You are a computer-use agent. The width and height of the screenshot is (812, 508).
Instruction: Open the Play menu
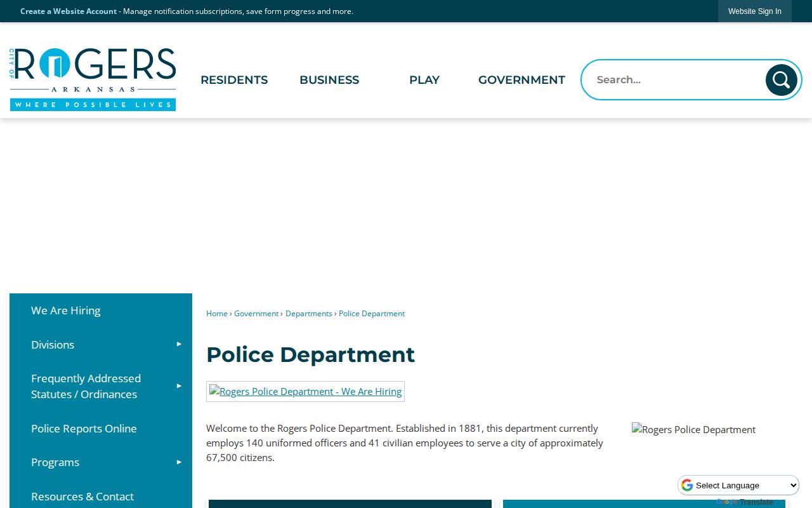point(424,80)
